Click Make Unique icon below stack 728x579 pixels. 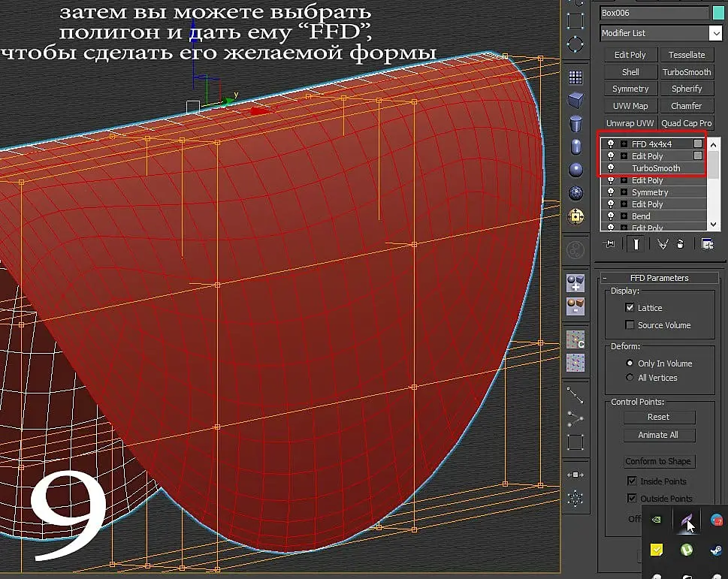[663, 244]
